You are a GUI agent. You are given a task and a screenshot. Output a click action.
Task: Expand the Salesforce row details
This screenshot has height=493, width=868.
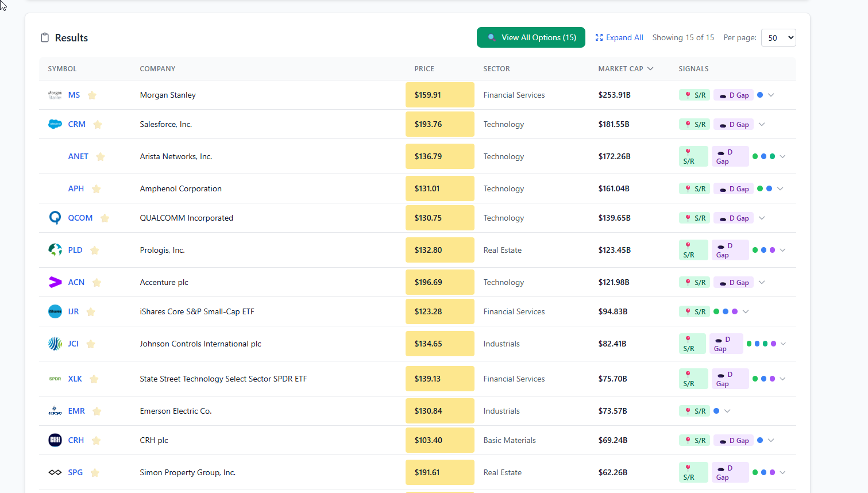(x=762, y=125)
